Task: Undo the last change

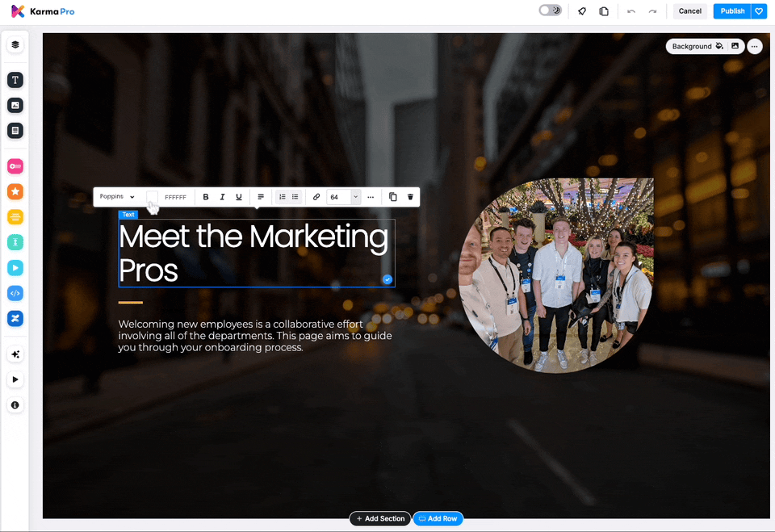Action: point(631,10)
